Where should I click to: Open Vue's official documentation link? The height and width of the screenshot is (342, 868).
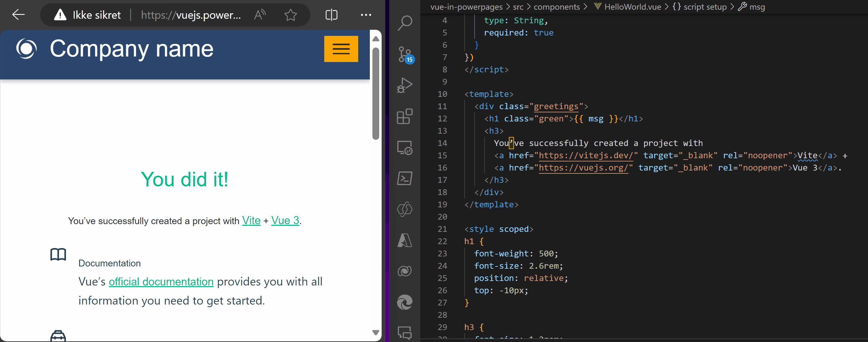(x=161, y=282)
